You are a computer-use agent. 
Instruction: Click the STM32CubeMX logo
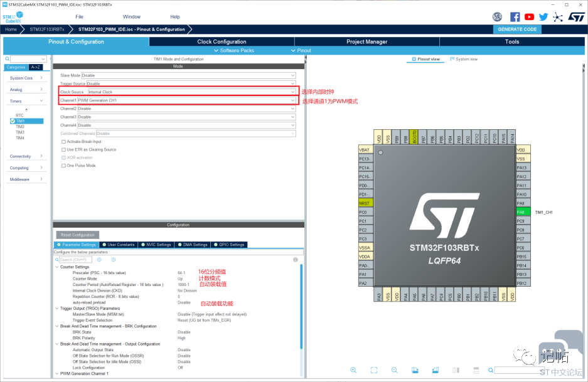(x=13, y=17)
